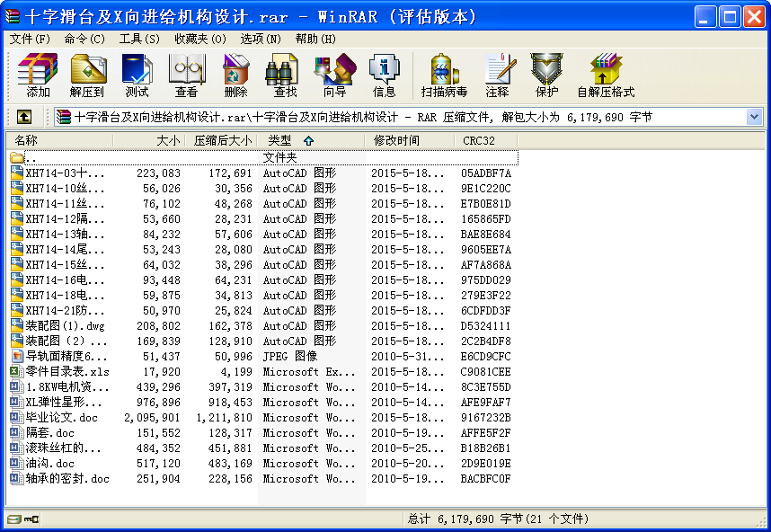
Task: Click the JPEG icon of 导轨面精度6
Action: pos(17,356)
